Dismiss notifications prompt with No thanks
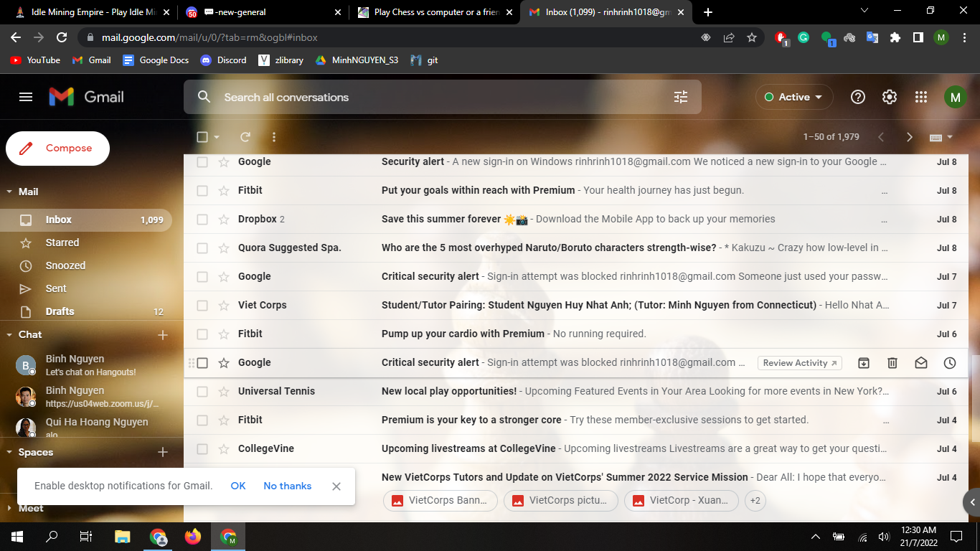 287,486
